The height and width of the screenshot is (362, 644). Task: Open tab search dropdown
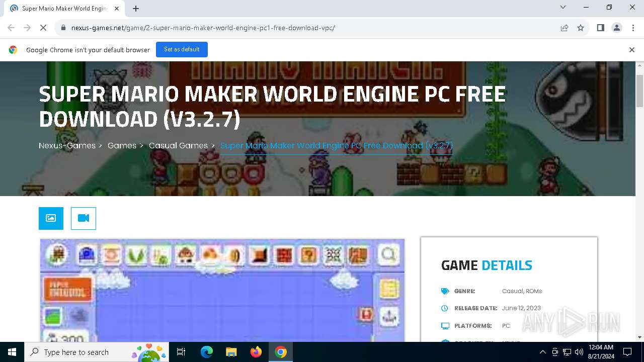point(563,7)
